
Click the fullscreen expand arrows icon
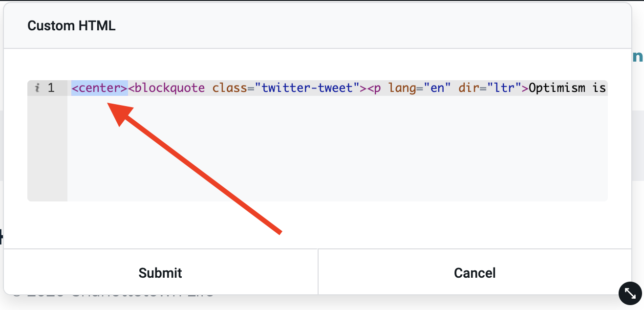point(630,293)
